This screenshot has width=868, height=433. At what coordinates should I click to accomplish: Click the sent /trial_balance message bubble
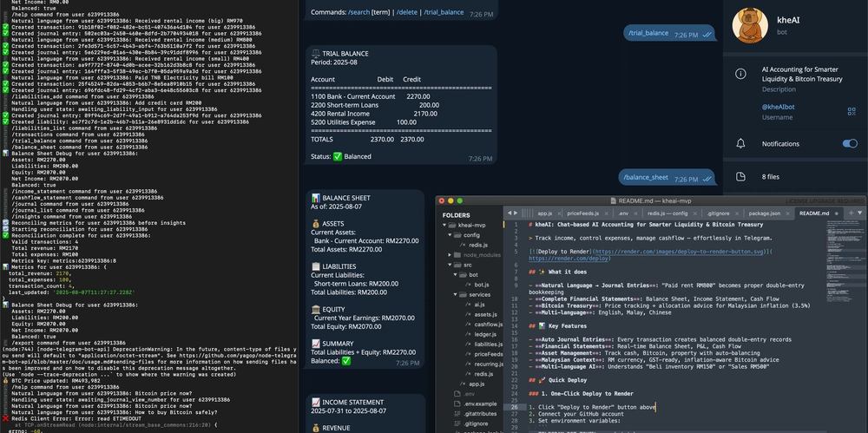669,33
